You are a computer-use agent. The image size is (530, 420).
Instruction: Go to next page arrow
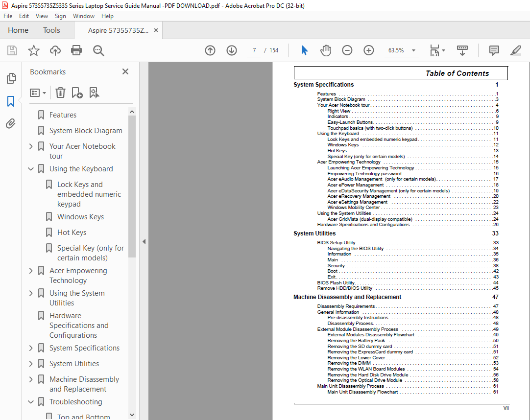pyautogui.click(x=232, y=50)
